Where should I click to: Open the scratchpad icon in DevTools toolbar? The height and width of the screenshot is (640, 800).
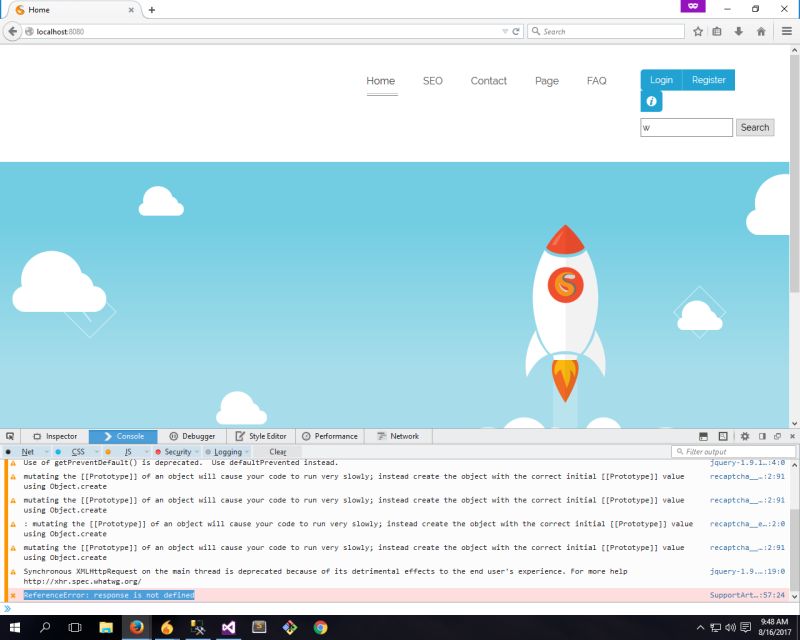(724, 436)
